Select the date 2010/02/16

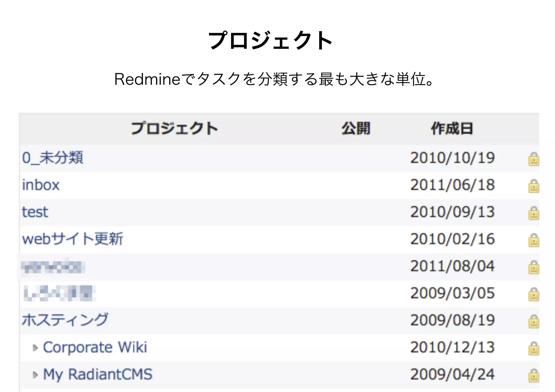453,239
